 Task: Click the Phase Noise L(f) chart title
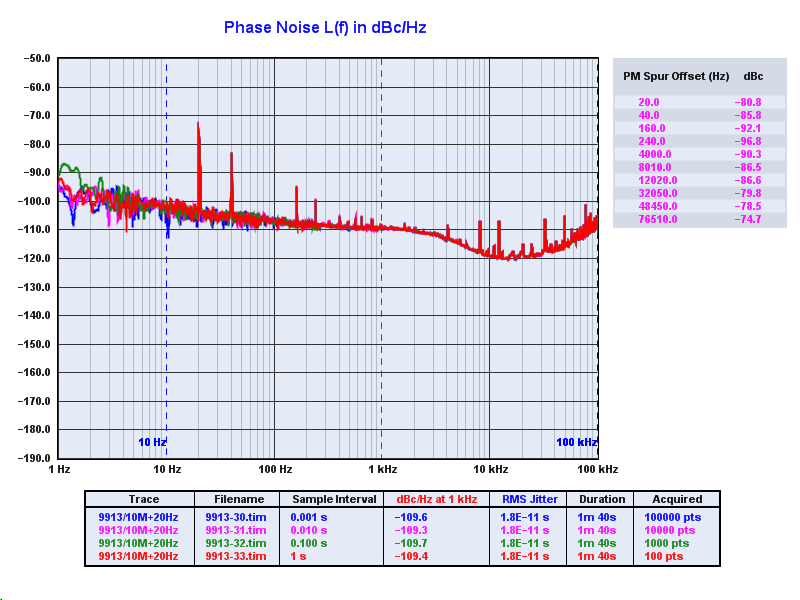pyautogui.click(x=324, y=28)
